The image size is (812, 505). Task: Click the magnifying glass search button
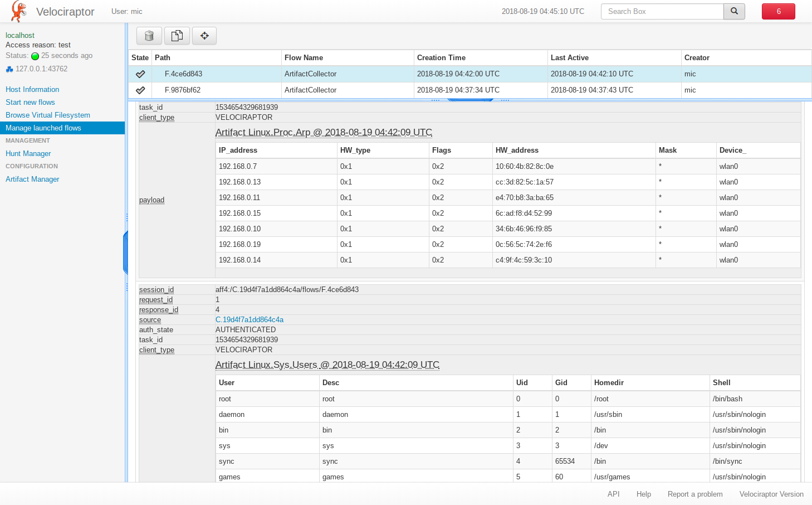click(x=734, y=11)
